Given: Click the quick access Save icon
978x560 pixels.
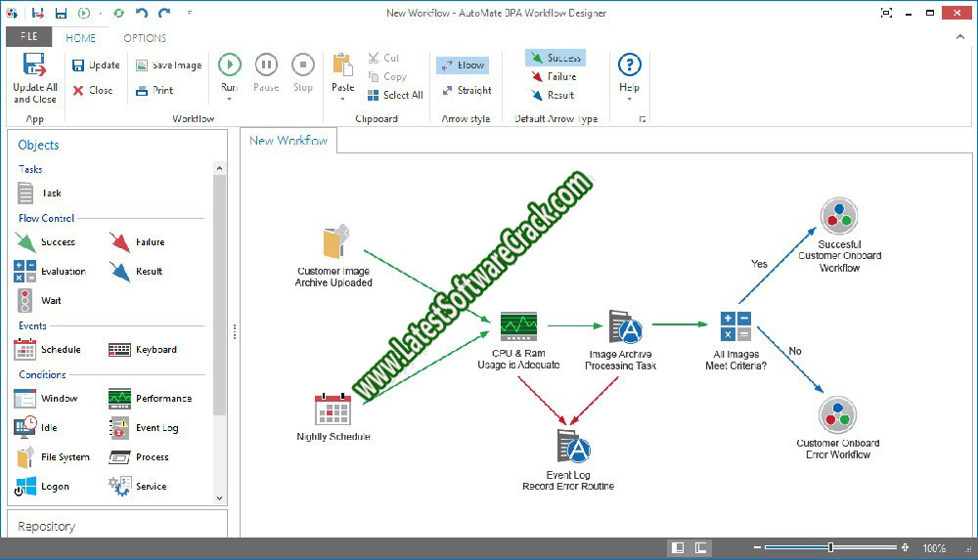Looking at the screenshot, I should coord(61,13).
